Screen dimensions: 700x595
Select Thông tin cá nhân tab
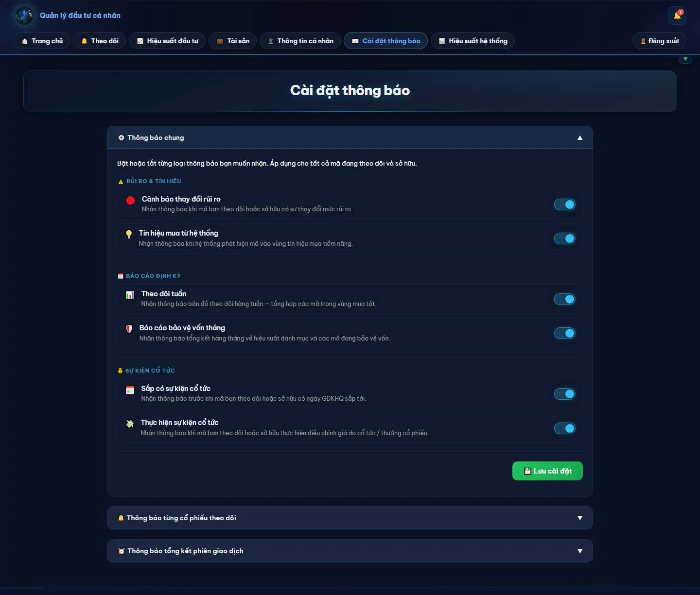300,41
